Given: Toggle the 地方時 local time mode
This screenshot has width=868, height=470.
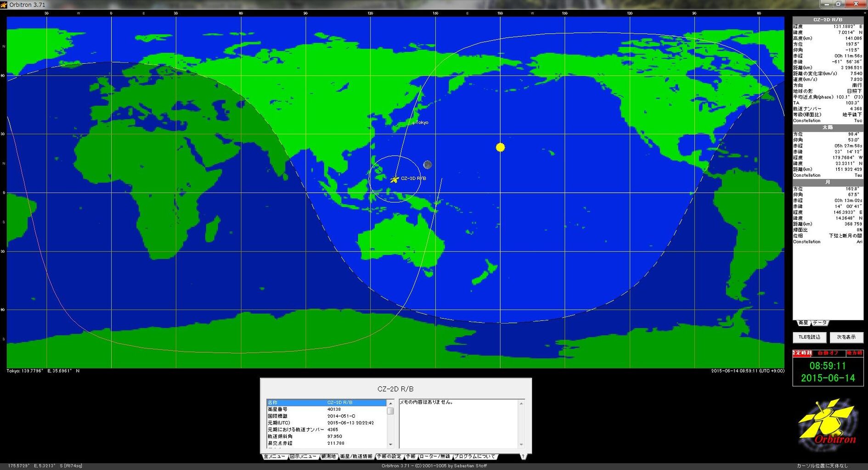Looking at the screenshot, I should click(x=855, y=353).
